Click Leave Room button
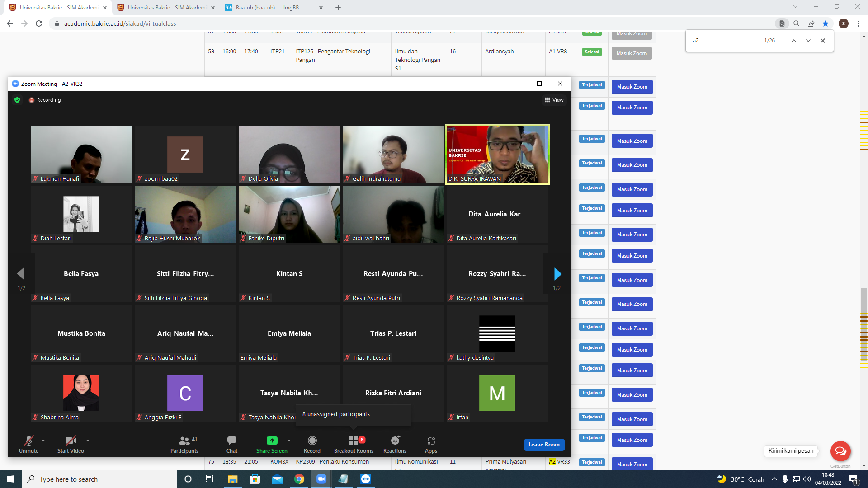868x488 pixels. [544, 445]
